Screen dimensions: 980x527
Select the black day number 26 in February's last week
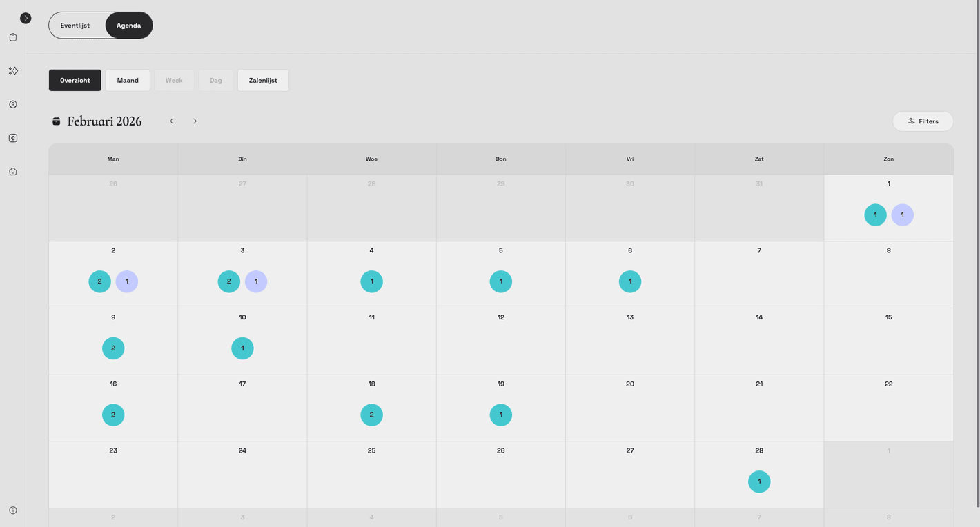pos(501,450)
